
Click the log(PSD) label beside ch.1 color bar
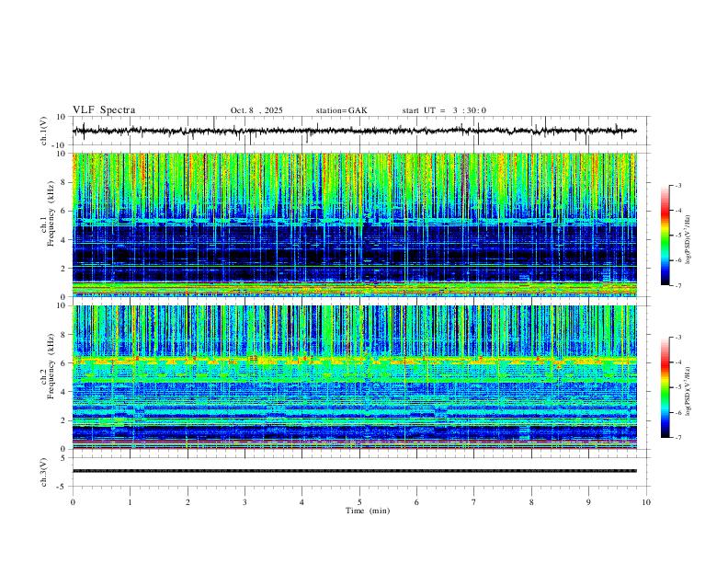[x=688, y=240]
